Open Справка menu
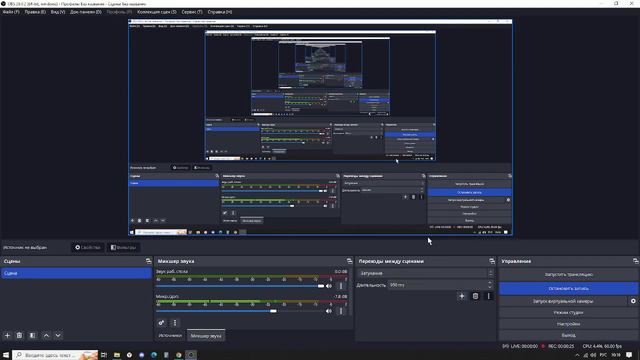 coord(220,12)
